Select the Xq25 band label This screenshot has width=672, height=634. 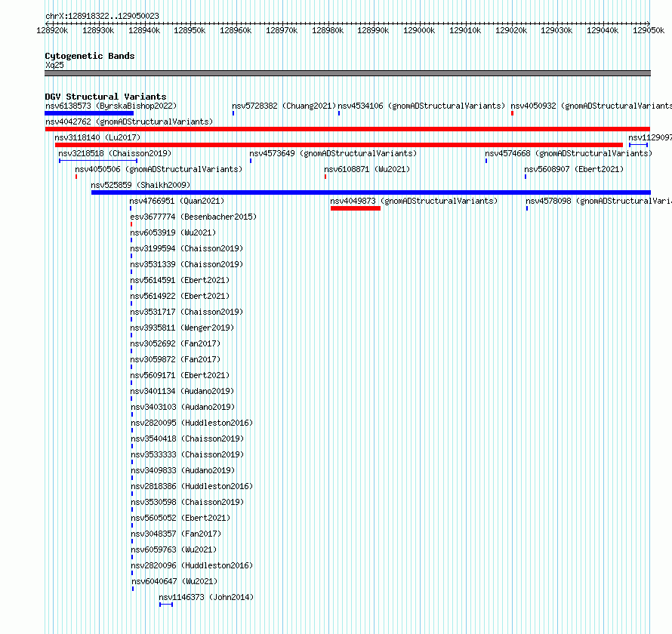54,65
